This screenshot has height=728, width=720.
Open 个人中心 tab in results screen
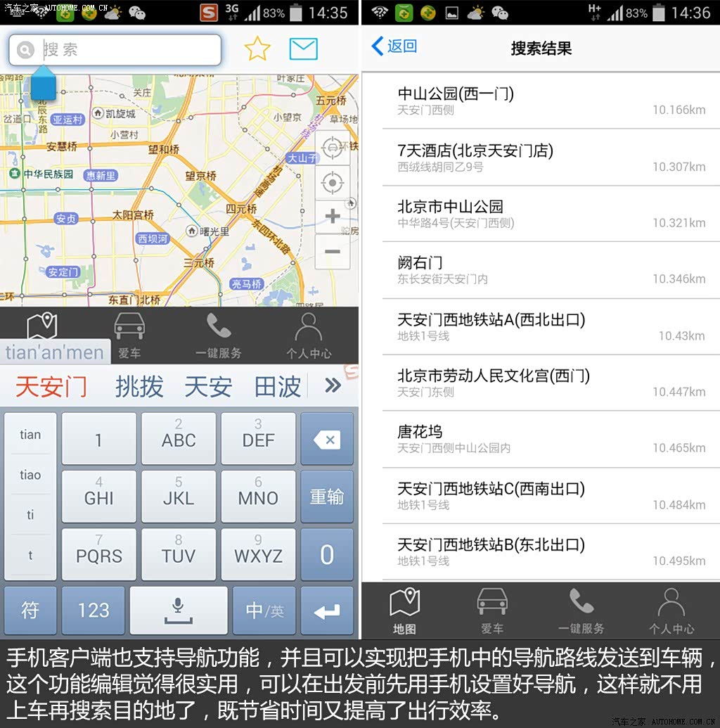671,611
